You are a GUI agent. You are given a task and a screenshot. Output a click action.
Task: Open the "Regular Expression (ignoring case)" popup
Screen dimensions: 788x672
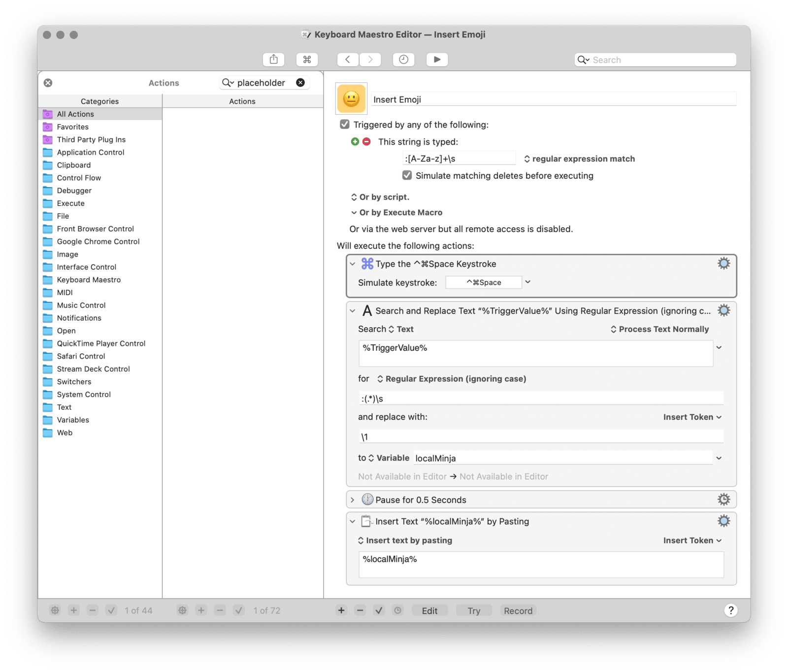tap(452, 379)
